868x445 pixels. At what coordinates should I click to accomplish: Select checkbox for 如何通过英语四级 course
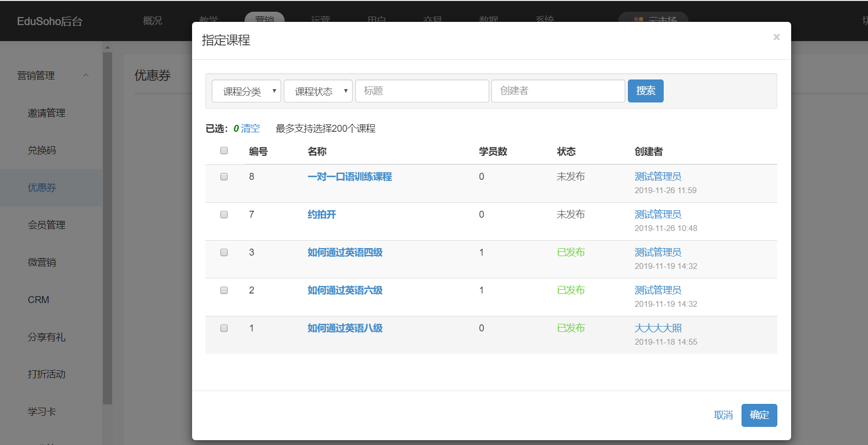point(224,252)
